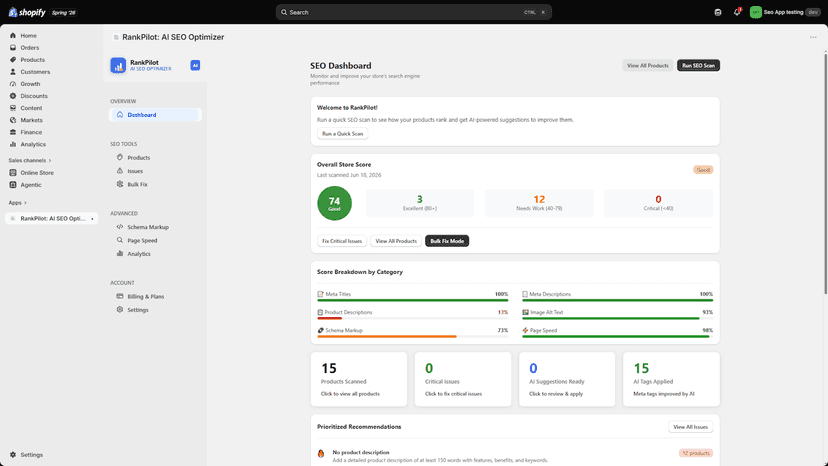Click the Fix Critical Issues button
This screenshot has height=466, width=828.
342,241
